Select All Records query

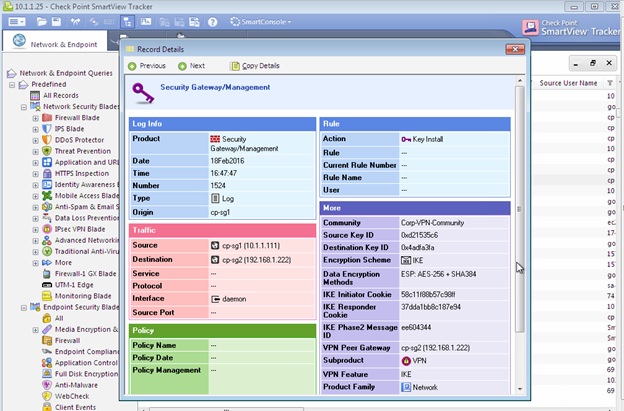tap(60, 95)
